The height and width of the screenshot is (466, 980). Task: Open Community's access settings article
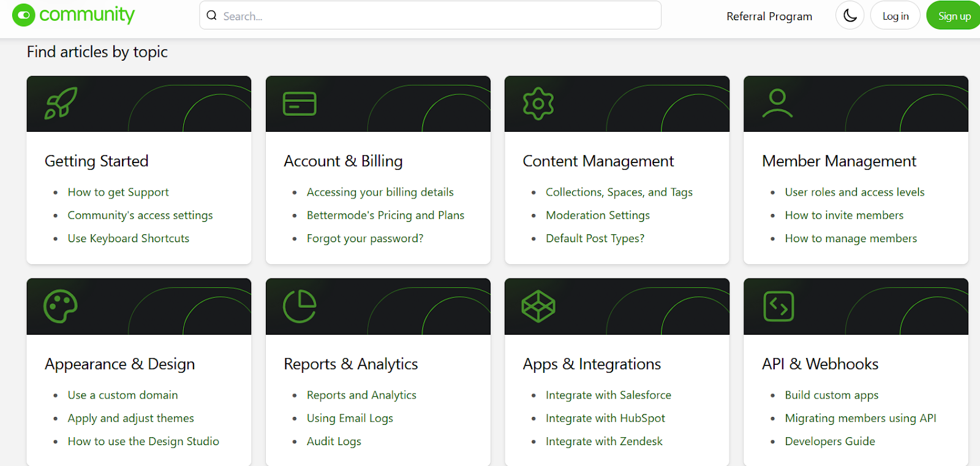140,216
